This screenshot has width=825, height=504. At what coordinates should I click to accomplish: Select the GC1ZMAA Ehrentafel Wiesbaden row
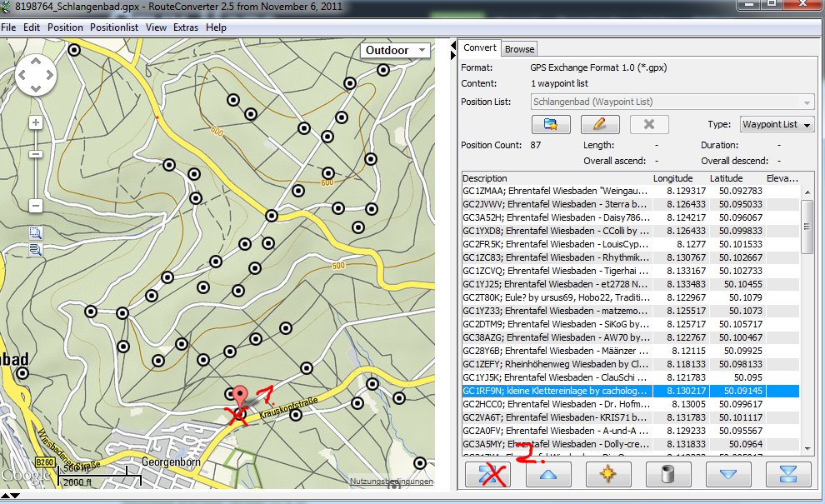click(631, 191)
